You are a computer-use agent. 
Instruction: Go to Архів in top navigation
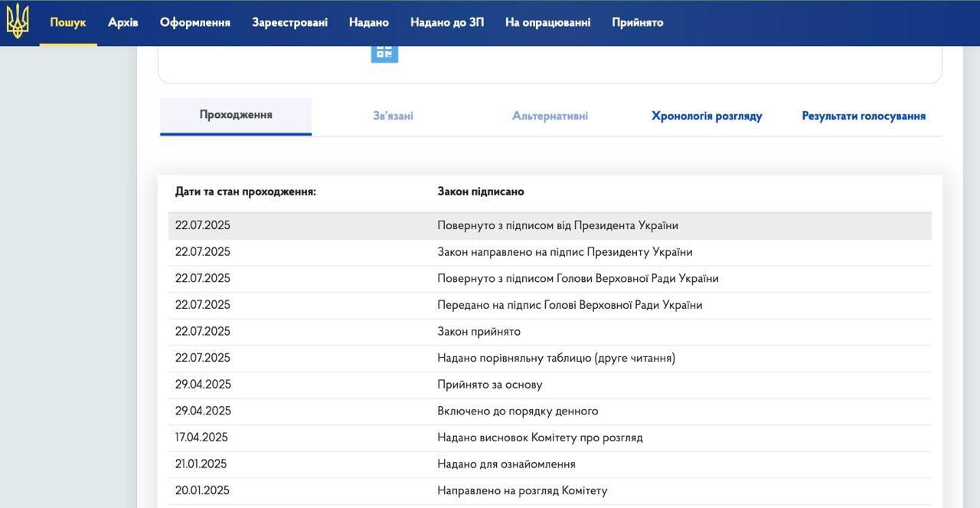pos(123,22)
